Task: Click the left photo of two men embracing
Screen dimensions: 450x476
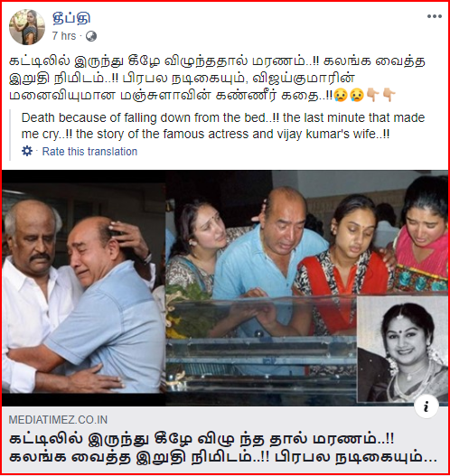Action: click(84, 288)
